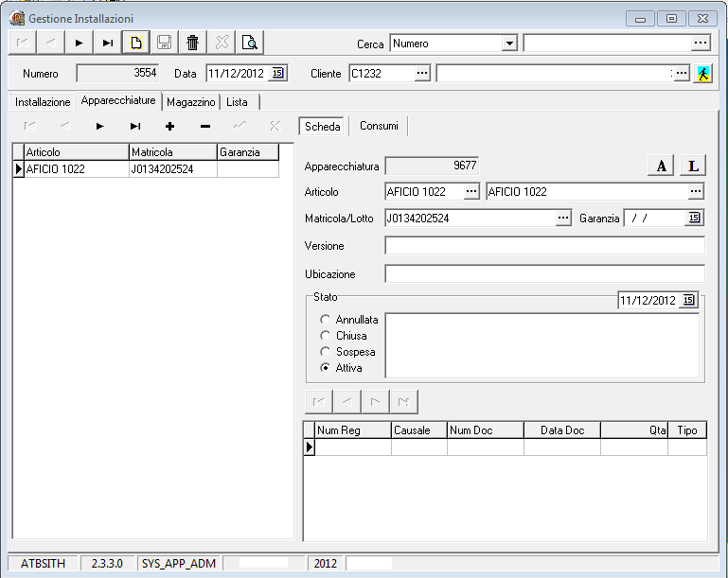Open Articolo code lookup button
The width and height of the screenshot is (728, 578).
[x=471, y=191]
